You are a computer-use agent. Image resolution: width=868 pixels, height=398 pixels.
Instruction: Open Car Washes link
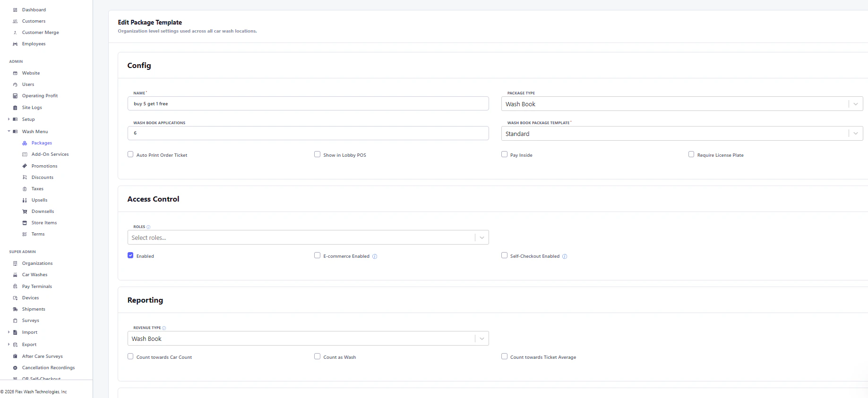click(34, 275)
